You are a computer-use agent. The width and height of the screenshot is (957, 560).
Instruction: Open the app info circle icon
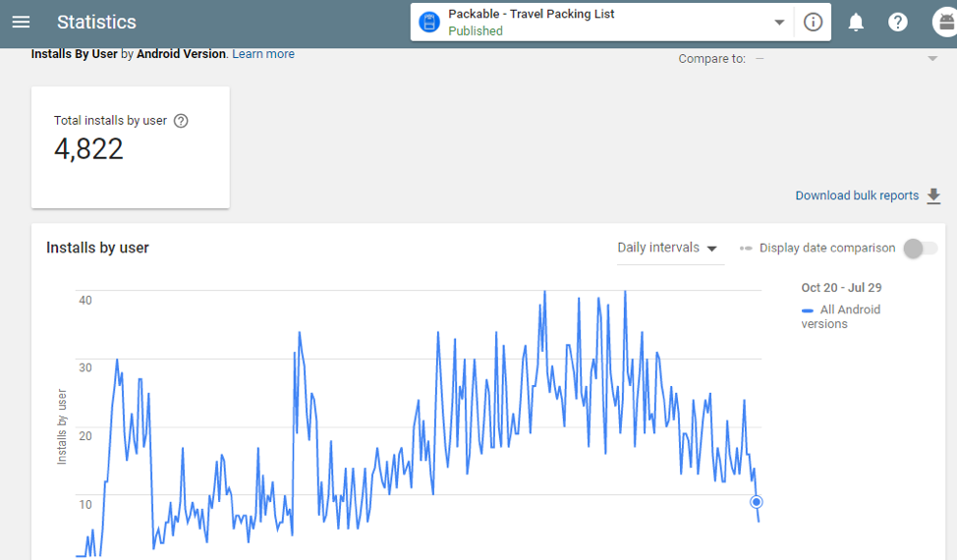(813, 22)
